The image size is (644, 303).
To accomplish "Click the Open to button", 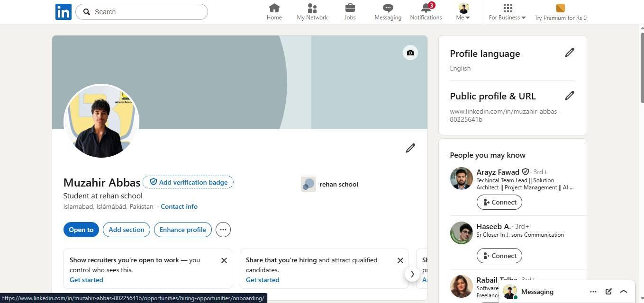I will [x=81, y=230].
